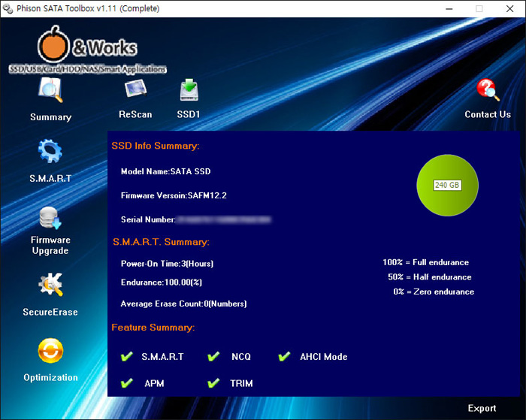Image resolution: width=526 pixels, height=420 pixels.
Task: Click the S.M.A.R.T label in sidebar
Action: pyautogui.click(x=50, y=179)
